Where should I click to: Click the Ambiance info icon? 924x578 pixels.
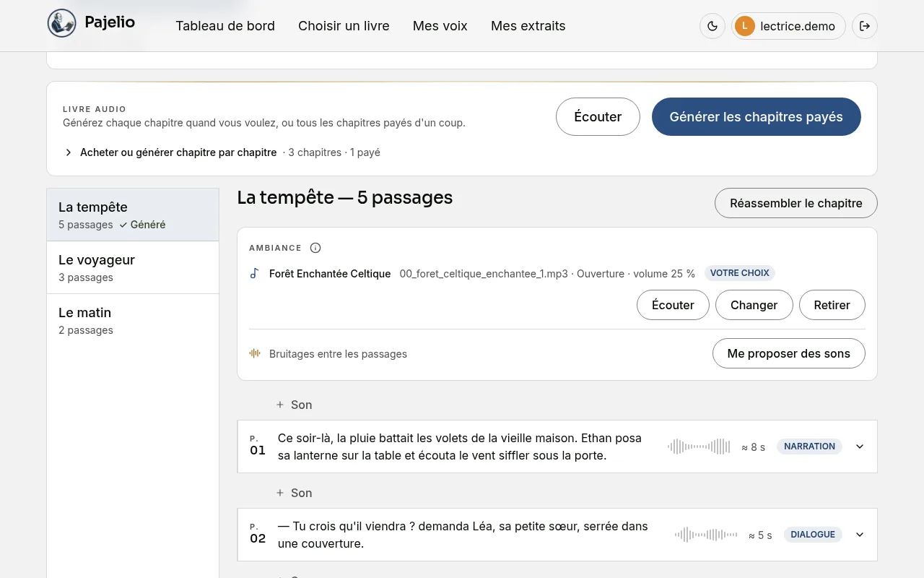pyautogui.click(x=315, y=248)
